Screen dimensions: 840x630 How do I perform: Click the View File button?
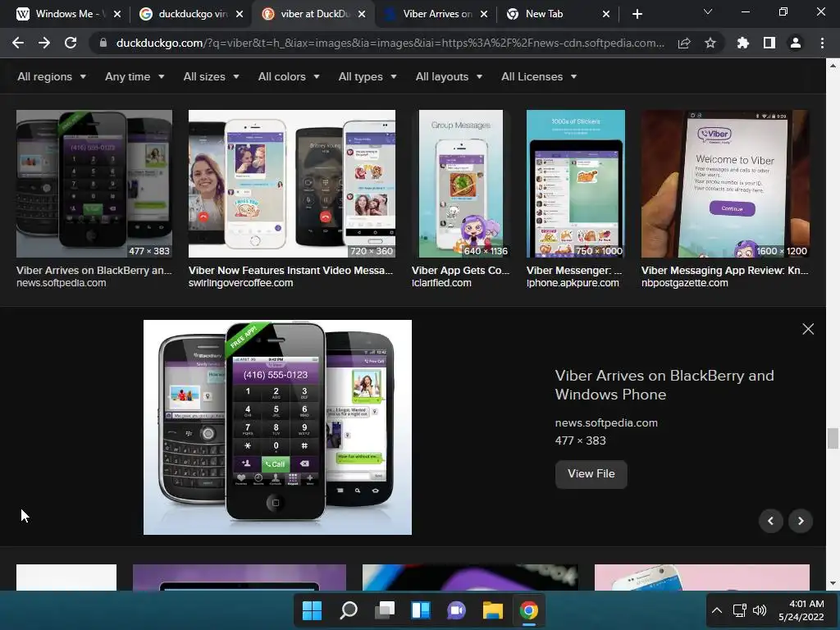pyautogui.click(x=591, y=474)
